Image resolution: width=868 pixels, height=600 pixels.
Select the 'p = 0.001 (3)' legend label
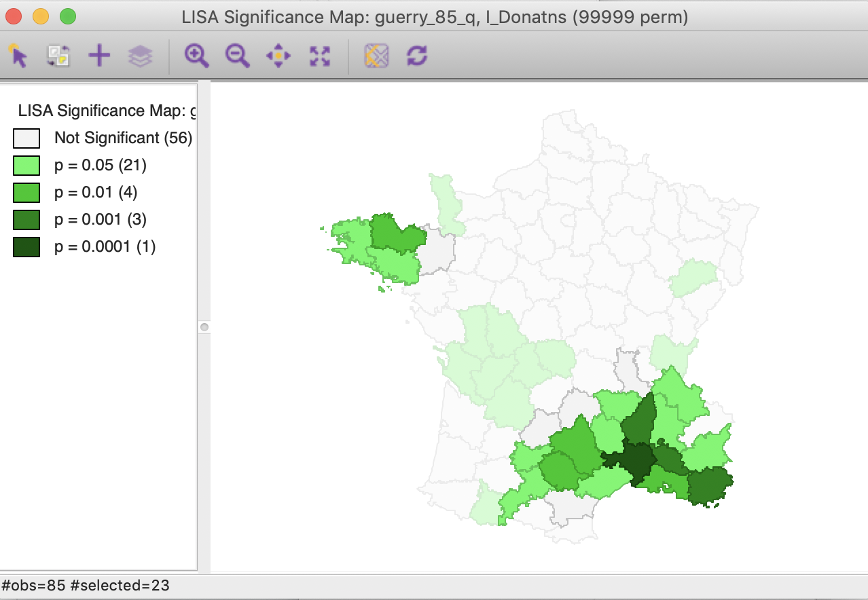[101, 220]
